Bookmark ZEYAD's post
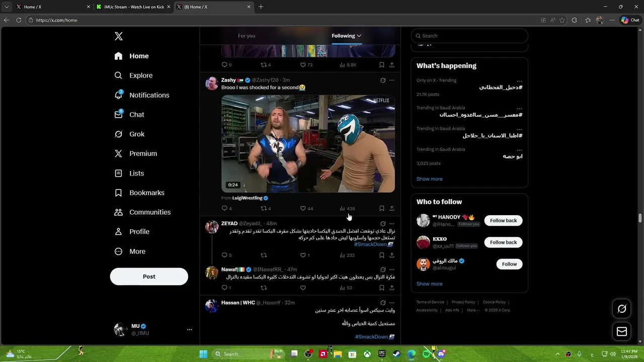644x362 pixels. [382, 255]
